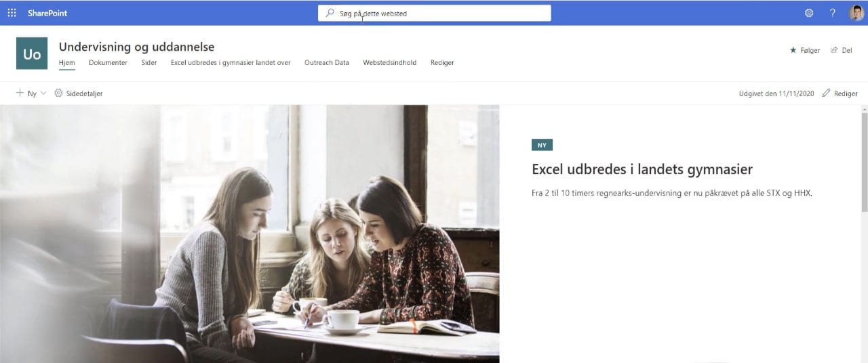Click 'Udgivet den 11/11/2020' status text

776,93
